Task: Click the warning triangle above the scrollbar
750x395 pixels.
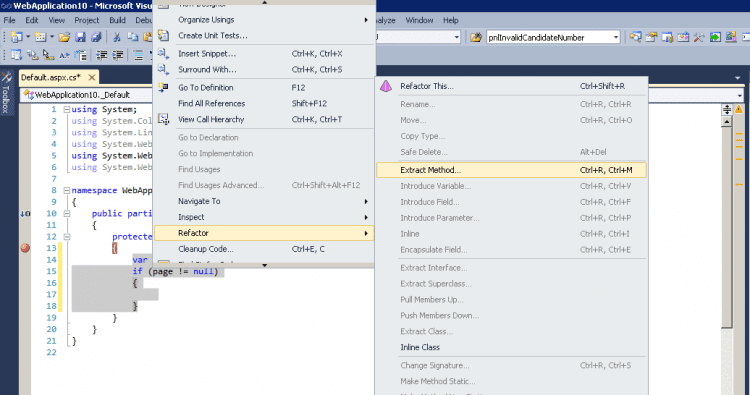Action: (x=739, y=110)
